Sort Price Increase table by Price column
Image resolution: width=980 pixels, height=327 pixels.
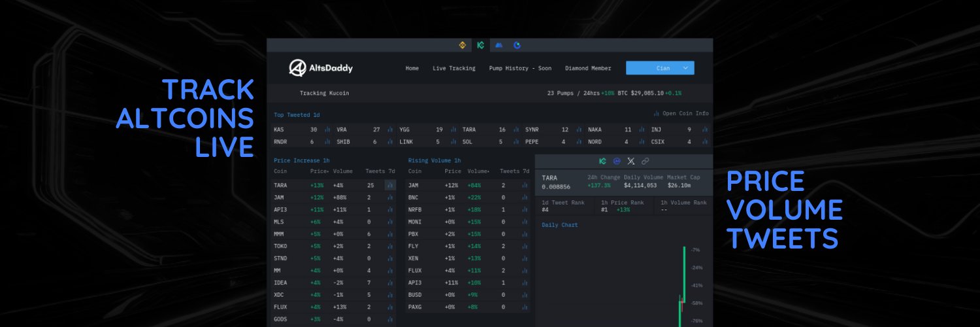click(x=319, y=171)
